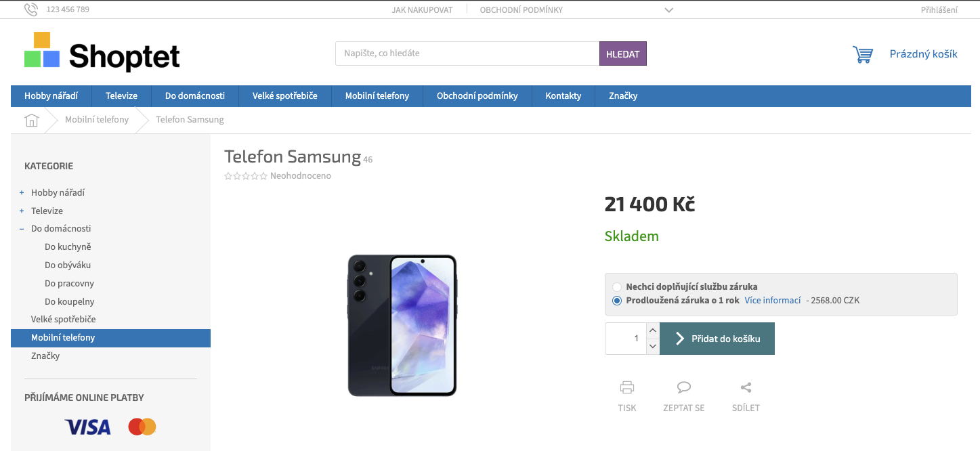Screen dimensions: 980x451
Task: Select 'Prodloužená záruka o 1 rok' radio
Action: (616, 301)
